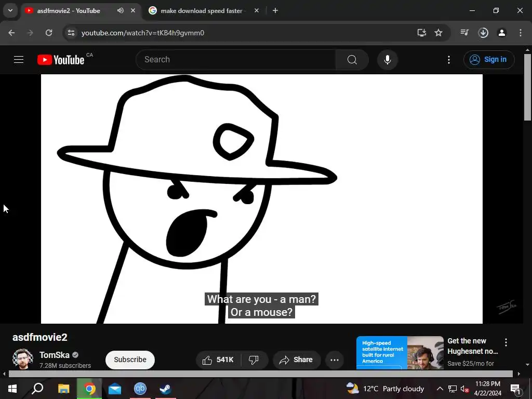Open the TomSka channel avatar

[23, 359]
